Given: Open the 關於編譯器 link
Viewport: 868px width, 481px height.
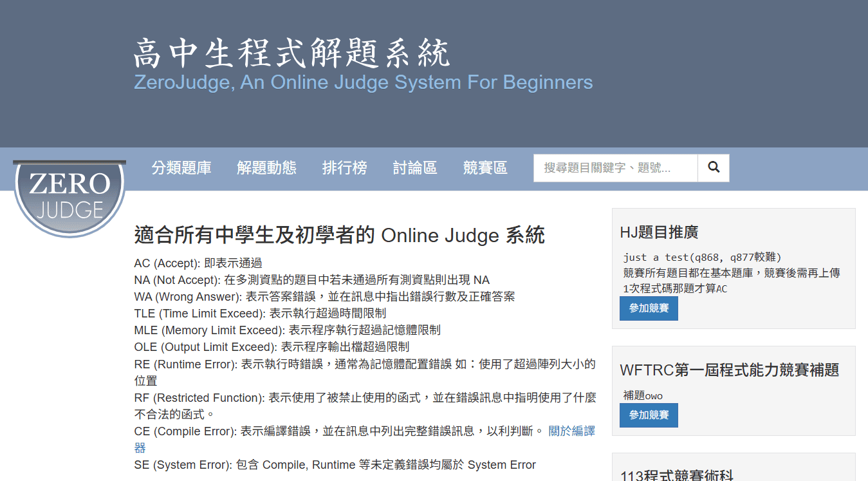Looking at the screenshot, I should pyautogui.click(x=571, y=431).
